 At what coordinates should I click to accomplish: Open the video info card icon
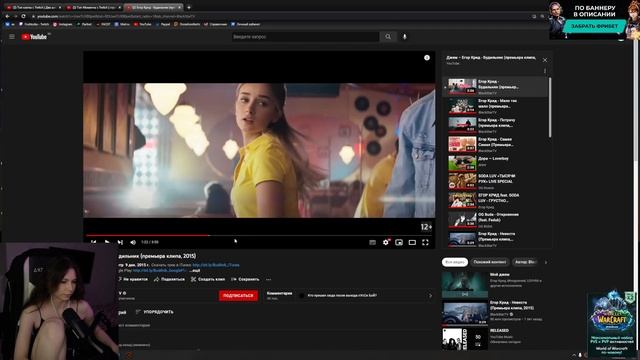(x=427, y=58)
